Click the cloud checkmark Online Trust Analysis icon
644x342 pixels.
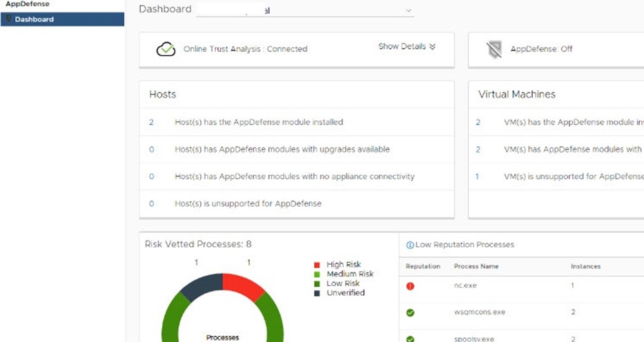(166, 49)
